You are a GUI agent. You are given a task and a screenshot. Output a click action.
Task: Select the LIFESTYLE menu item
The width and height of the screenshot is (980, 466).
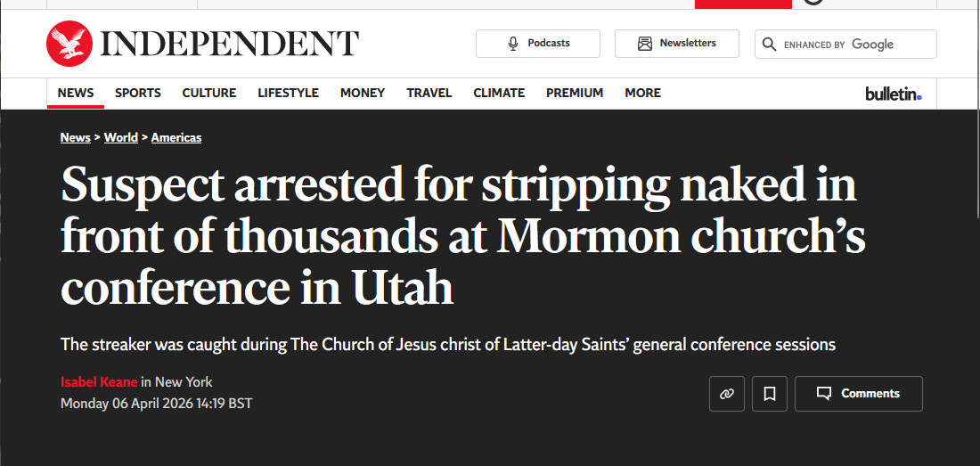click(288, 93)
